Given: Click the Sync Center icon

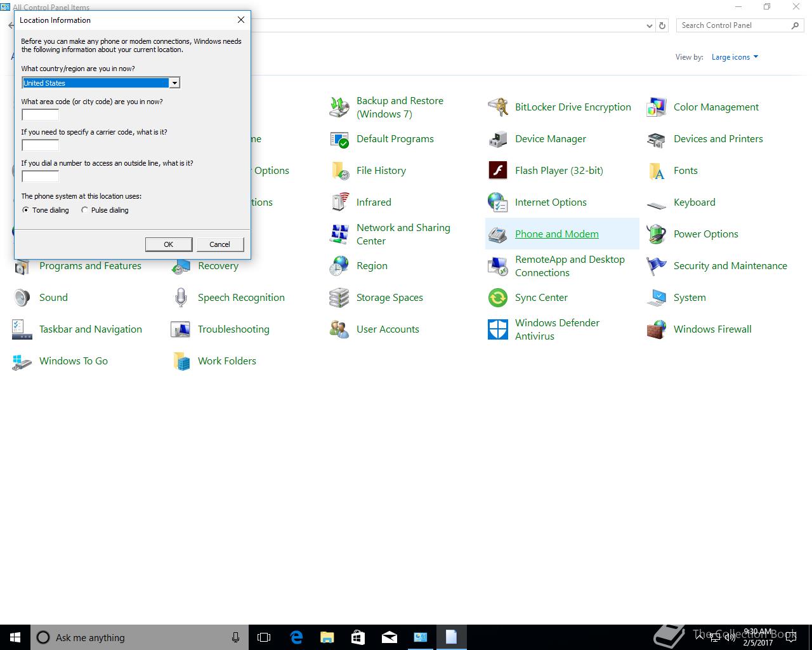Looking at the screenshot, I should coord(498,298).
